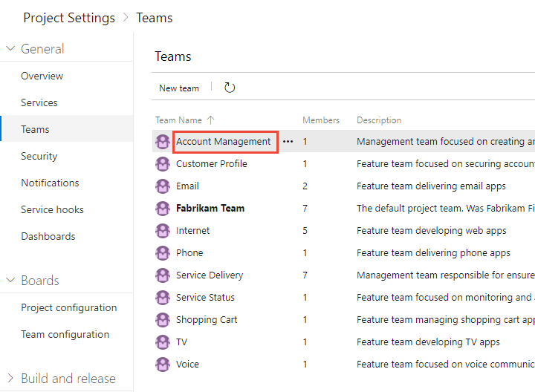Click the New team button
Viewport: 535px width, 392px height.
coord(179,88)
